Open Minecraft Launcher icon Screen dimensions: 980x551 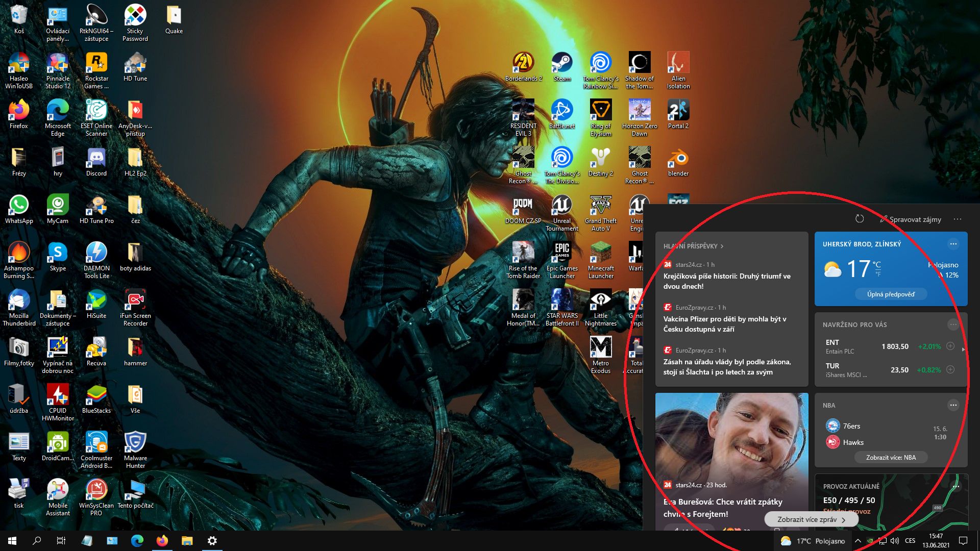click(x=601, y=254)
